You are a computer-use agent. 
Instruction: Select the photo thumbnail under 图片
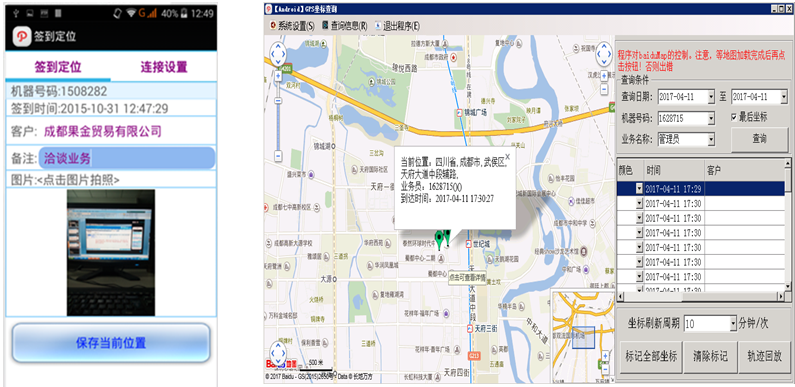tap(111, 253)
